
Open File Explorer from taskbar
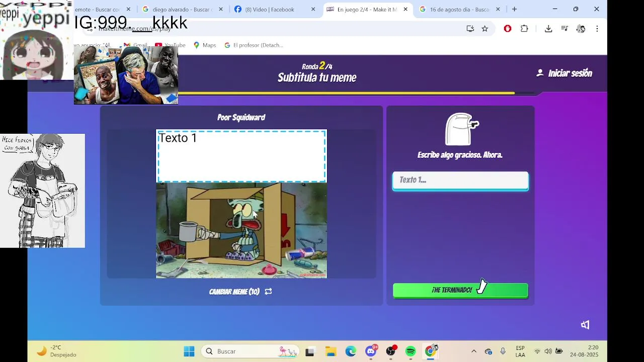coord(331,351)
